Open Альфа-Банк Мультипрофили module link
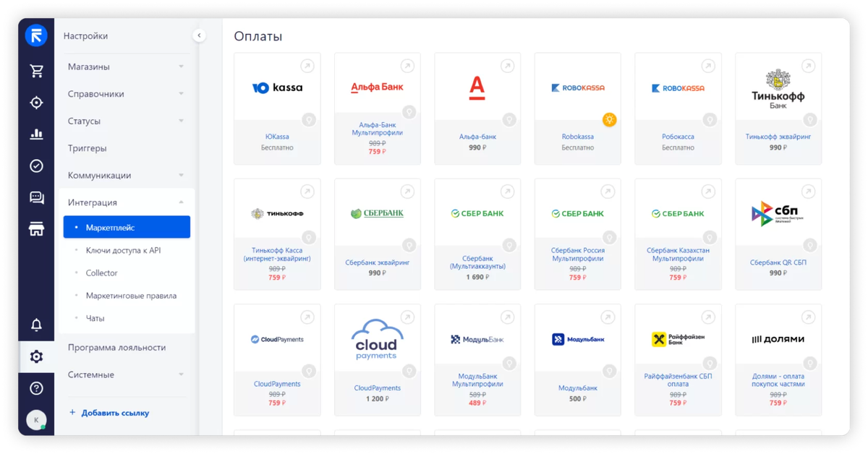 click(x=378, y=129)
